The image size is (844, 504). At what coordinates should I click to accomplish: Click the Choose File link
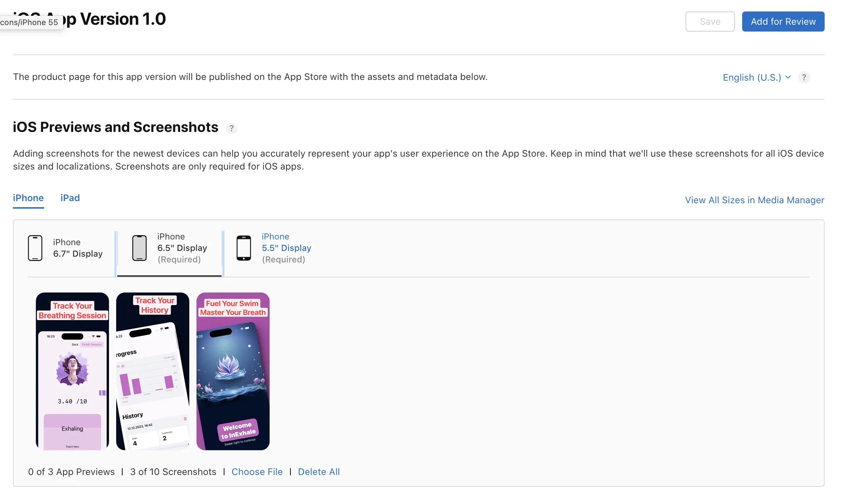tap(257, 472)
